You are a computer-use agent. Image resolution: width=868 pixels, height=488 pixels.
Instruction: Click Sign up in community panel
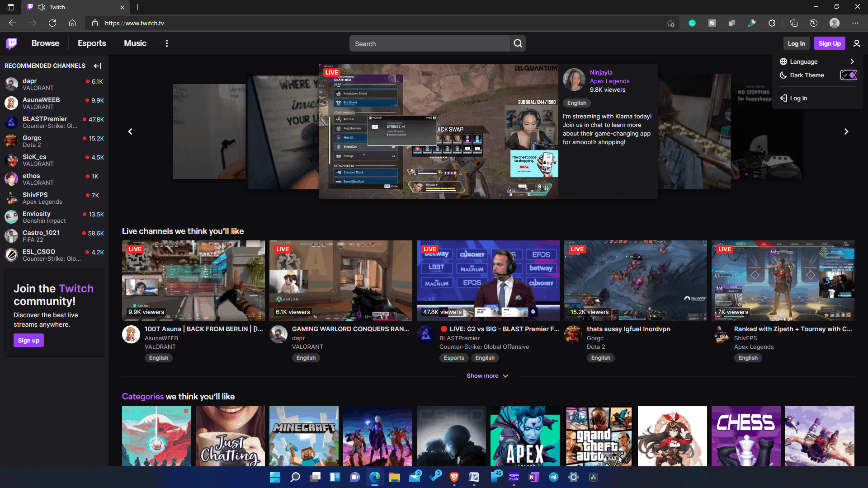[28, 340]
